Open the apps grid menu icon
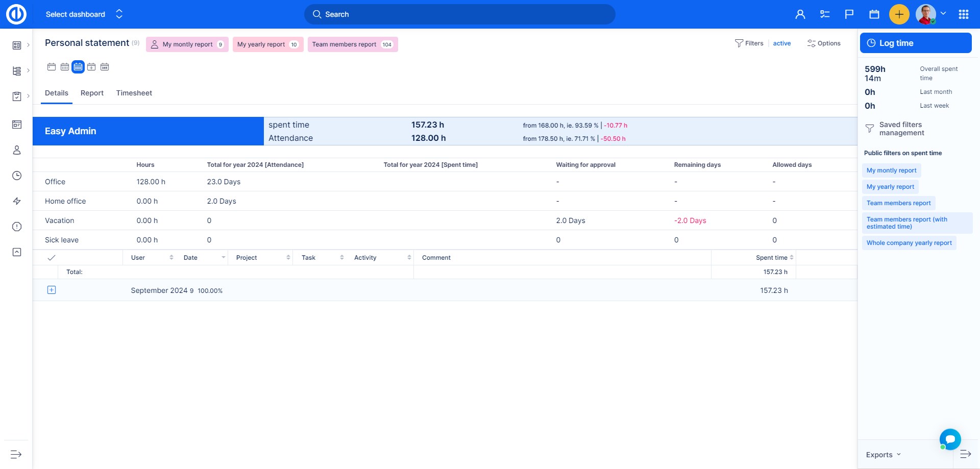 964,14
